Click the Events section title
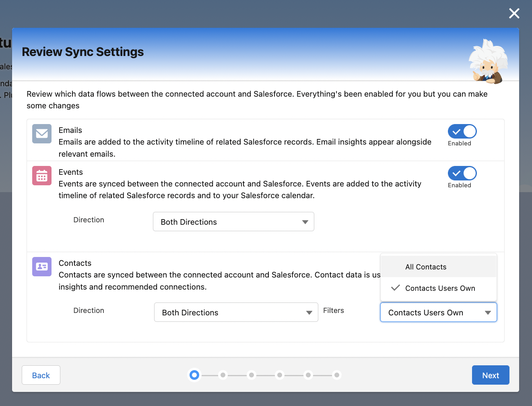Viewport: 532px width, 406px height. tap(71, 172)
